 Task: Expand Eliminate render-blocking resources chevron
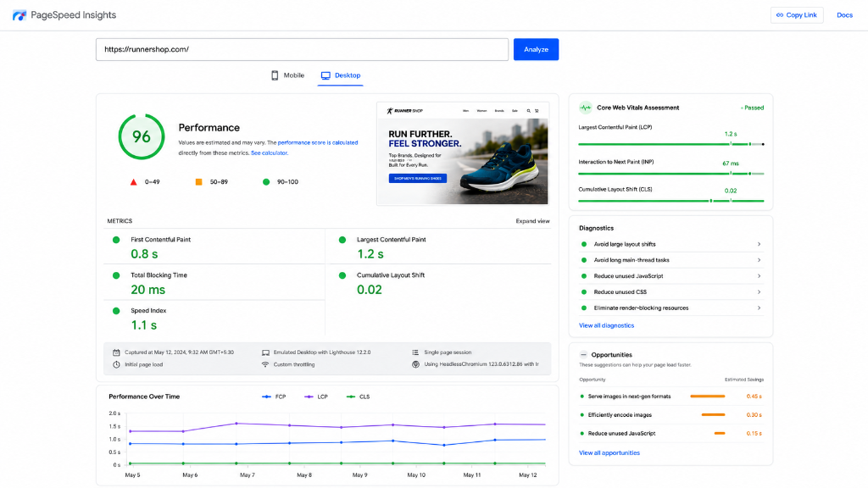tap(759, 308)
